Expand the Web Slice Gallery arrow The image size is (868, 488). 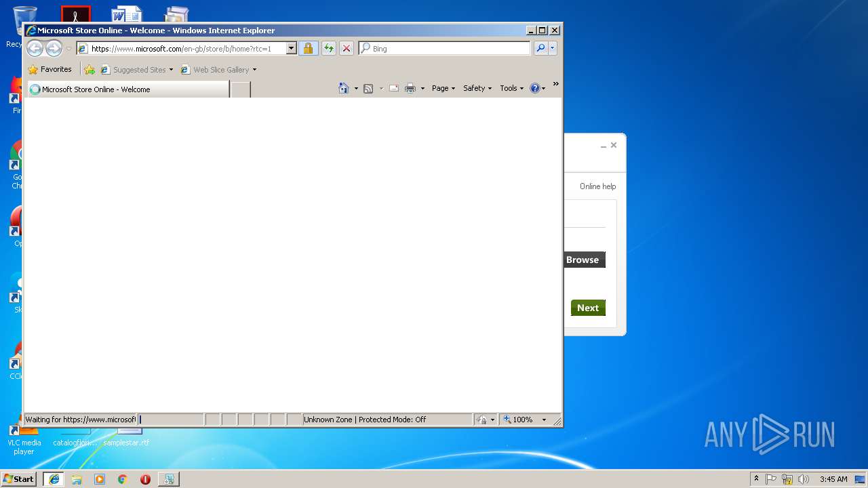coord(254,70)
